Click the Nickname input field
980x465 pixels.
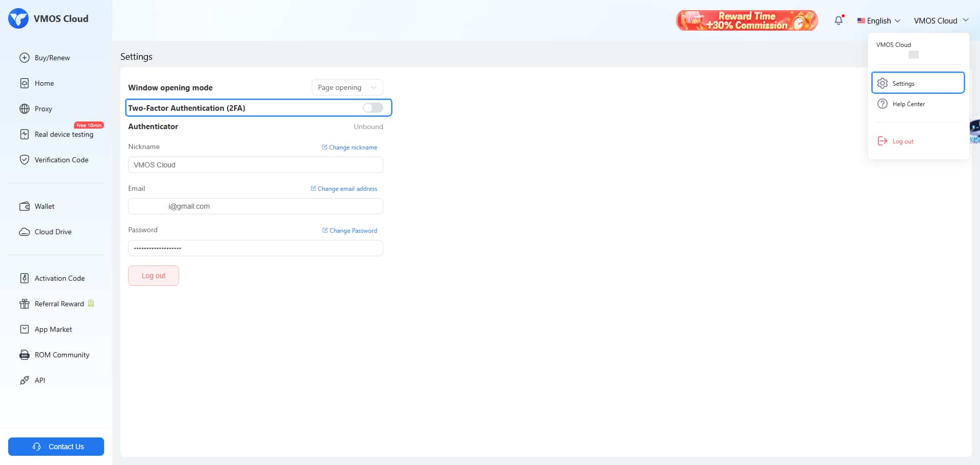tap(256, 165)
